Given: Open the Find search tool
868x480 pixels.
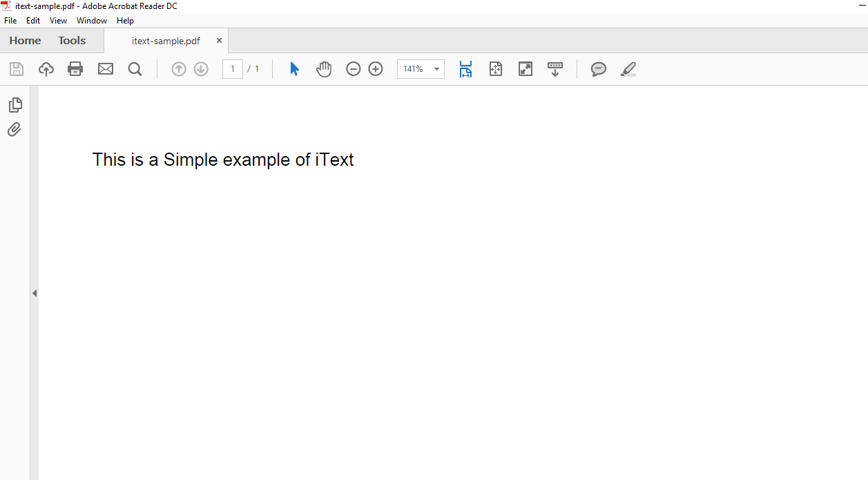Looking at the screenshot, I should pyautogui.click(x=135, y=69).
